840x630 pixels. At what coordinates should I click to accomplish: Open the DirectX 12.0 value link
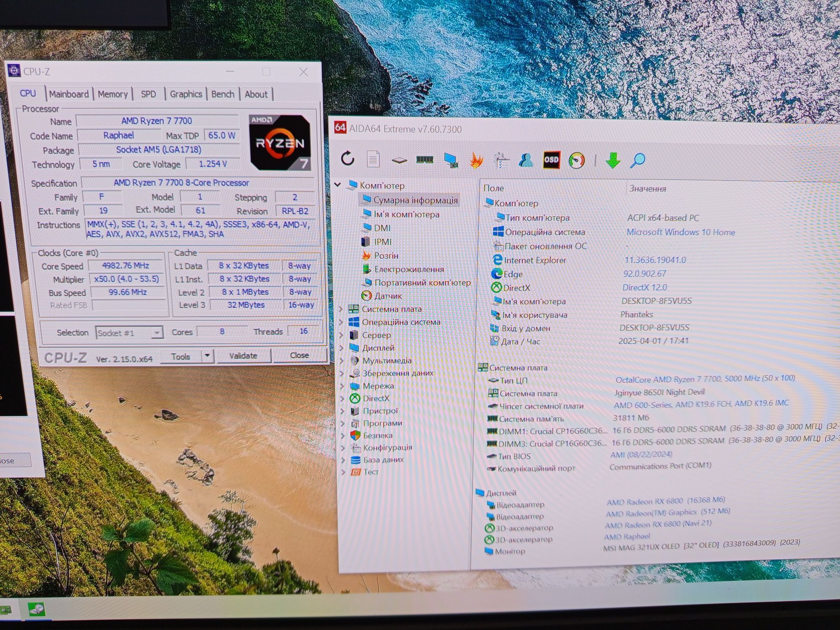tap(644, 288)
